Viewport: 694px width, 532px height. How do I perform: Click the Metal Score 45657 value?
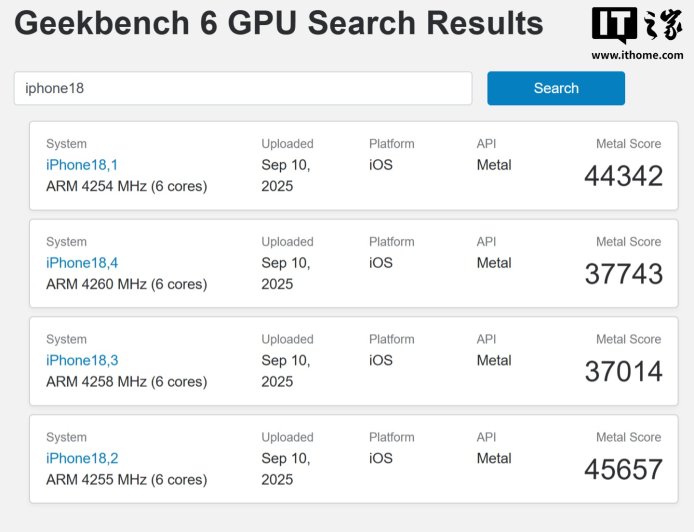click(623, 469)
